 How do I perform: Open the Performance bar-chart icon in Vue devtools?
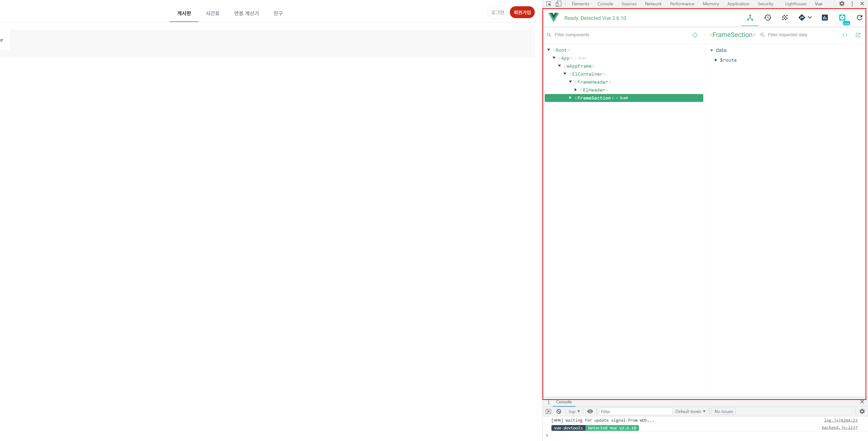point(824,18)
